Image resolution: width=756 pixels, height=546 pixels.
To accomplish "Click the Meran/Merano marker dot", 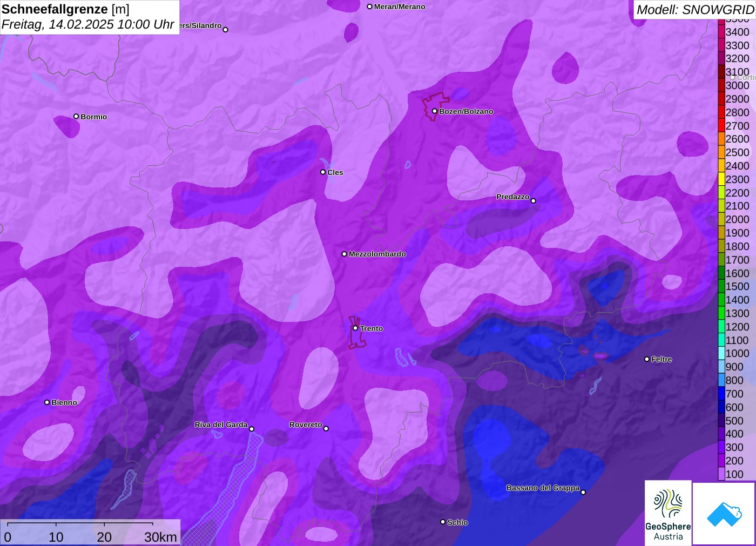I will tap(370, 6).
